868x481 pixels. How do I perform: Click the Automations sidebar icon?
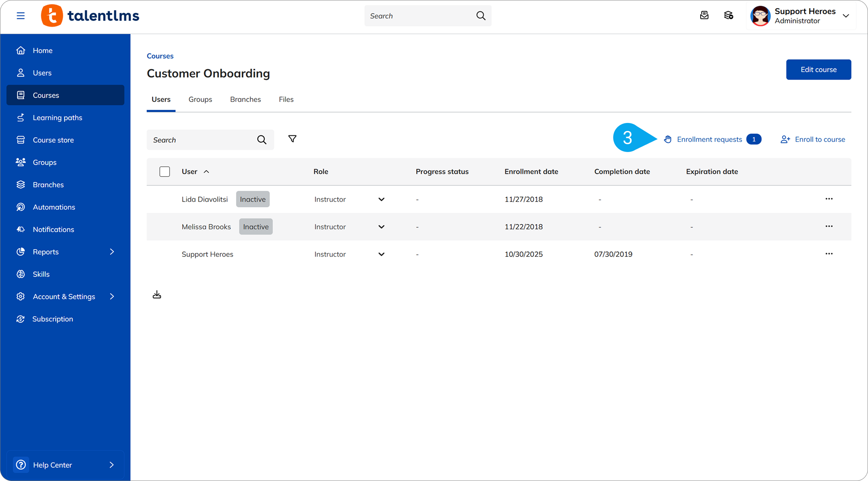[x=21, y=207]
